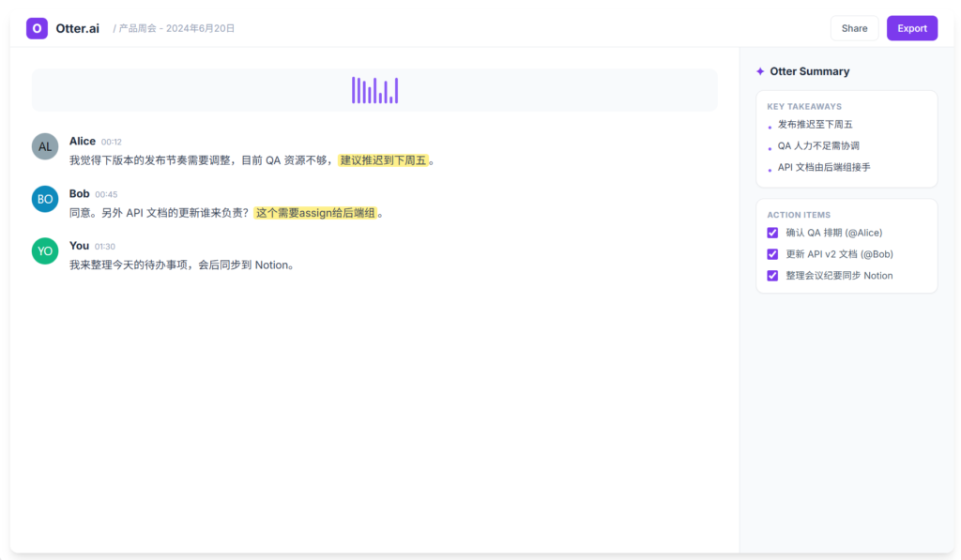Click the green YO avatar

pos(45,251)
